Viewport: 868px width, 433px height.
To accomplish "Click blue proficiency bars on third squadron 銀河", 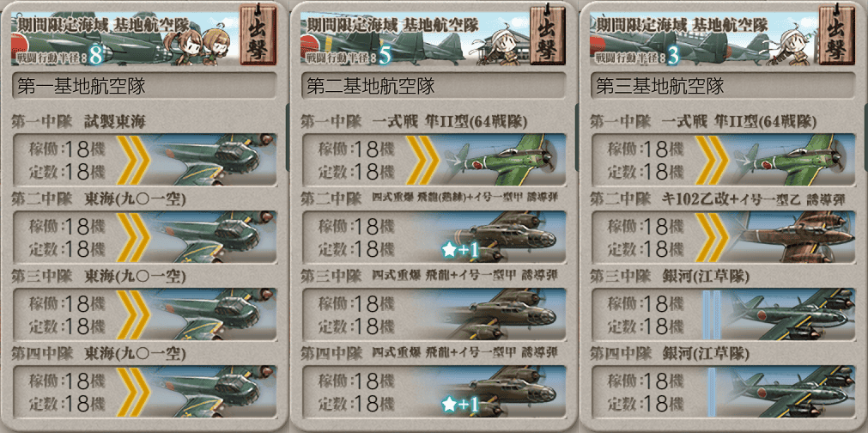I will [712, 314].
